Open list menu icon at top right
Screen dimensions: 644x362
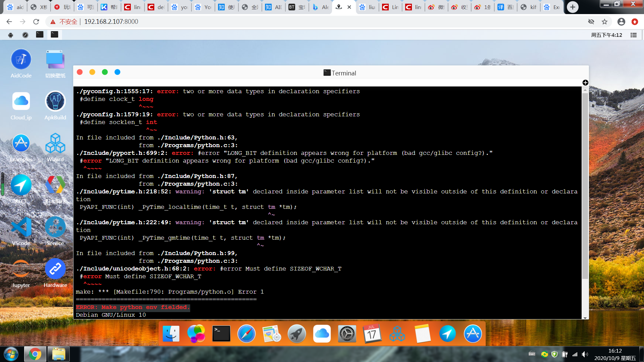(634, 35)
